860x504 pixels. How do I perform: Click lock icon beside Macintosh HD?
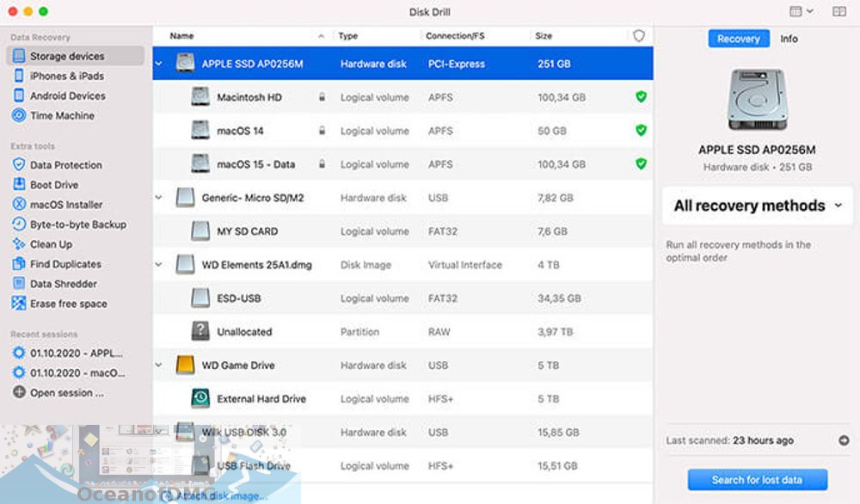pyautogui.click(x=322, y=97)
